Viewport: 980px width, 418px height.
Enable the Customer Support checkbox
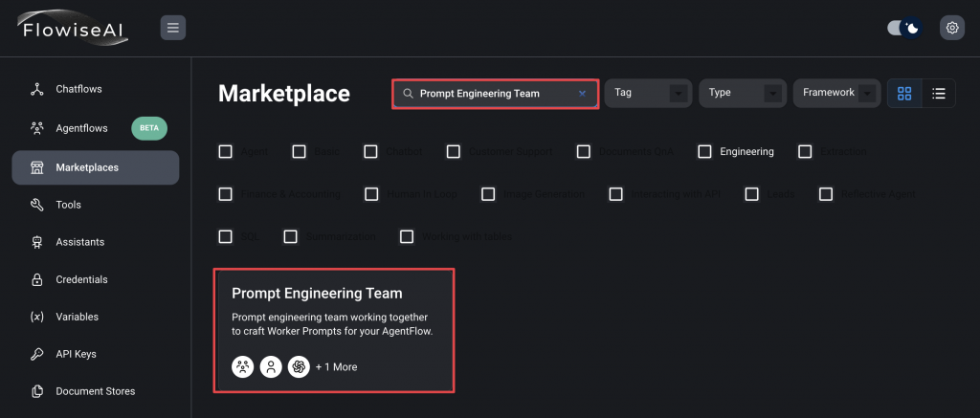click(454, 151)
